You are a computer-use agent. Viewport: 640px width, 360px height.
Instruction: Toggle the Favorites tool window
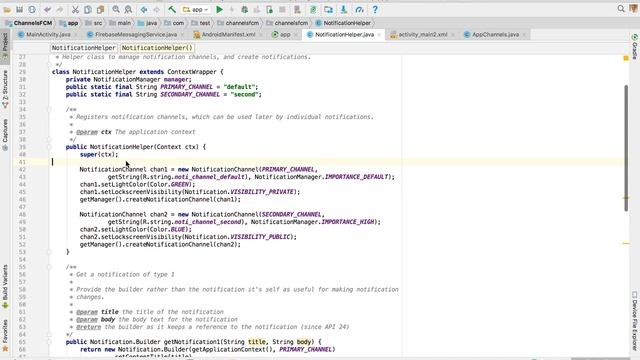click(x=5, y=336)
